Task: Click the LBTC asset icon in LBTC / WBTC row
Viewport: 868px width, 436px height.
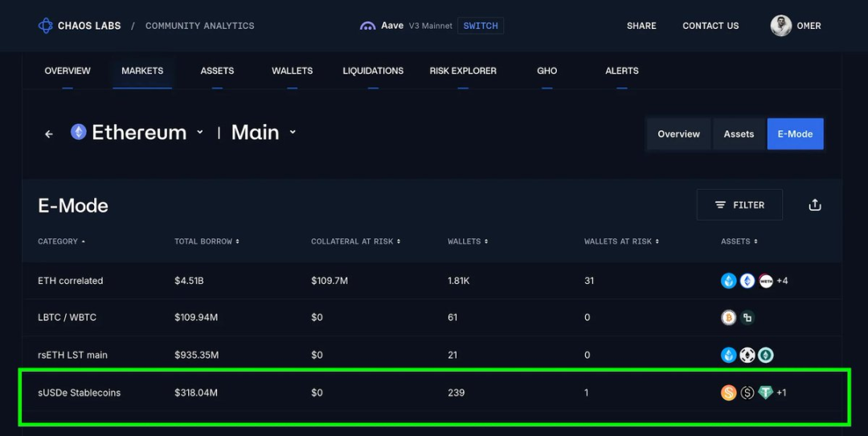Action: click(747, 318)
